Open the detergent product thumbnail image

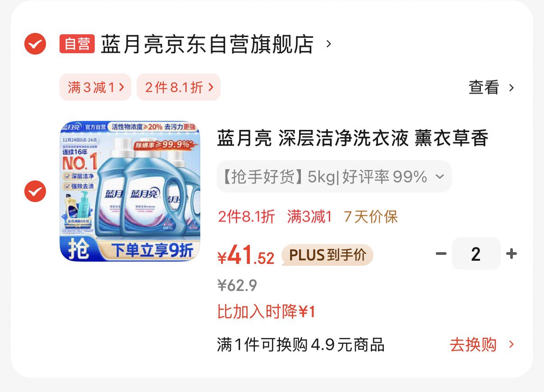(x=130, y=191)
